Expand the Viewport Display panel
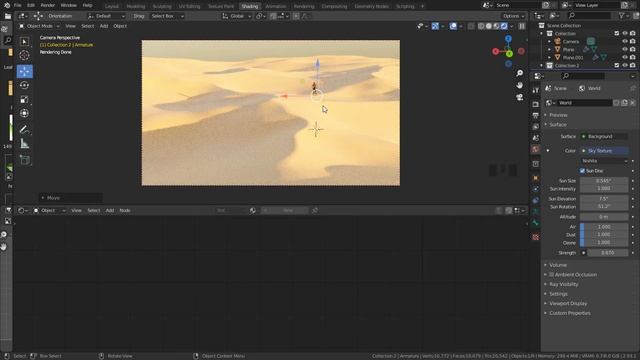This screenshot has width=640, height=360. point(568,303)
